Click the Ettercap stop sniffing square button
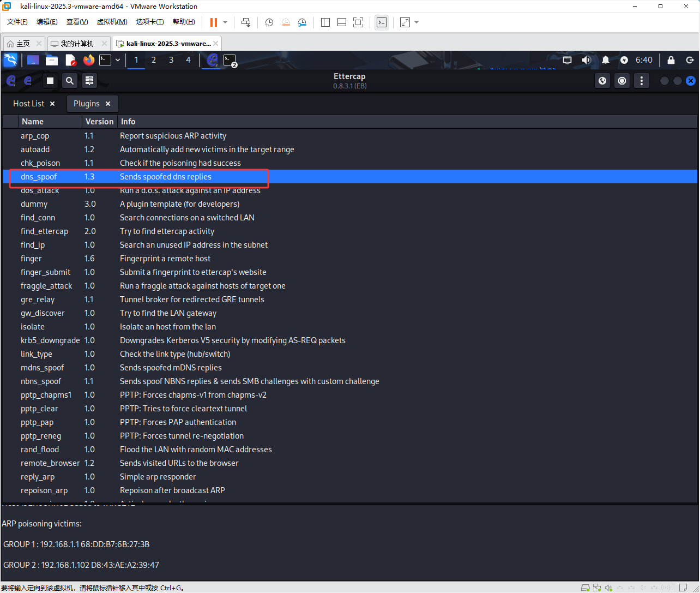This screenshot has width=700, height=593. [50, 81]
